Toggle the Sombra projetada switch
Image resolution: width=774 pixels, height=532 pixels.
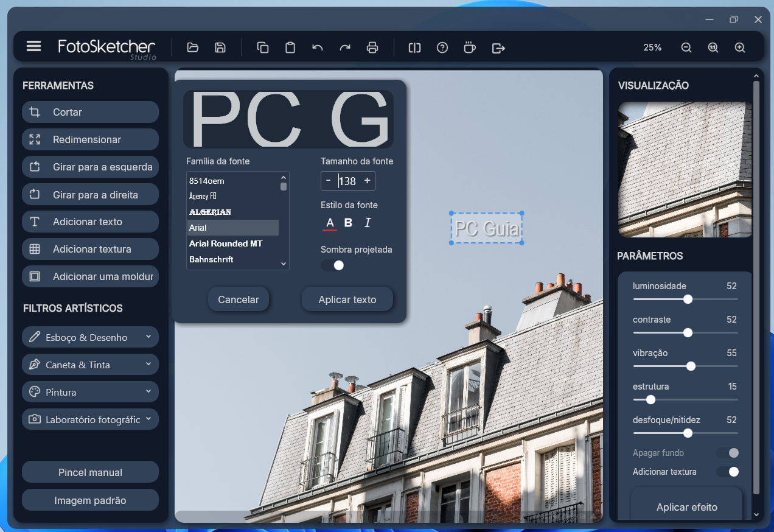click(333, 265)
